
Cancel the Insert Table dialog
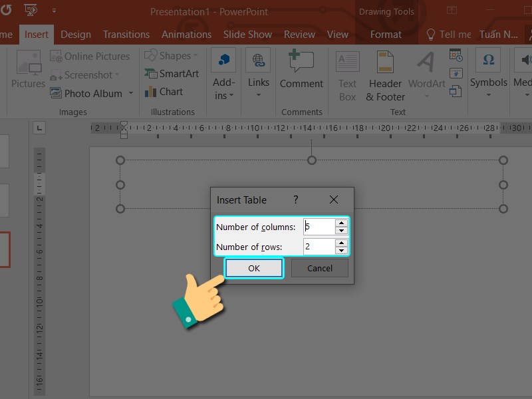pos(320,268)
